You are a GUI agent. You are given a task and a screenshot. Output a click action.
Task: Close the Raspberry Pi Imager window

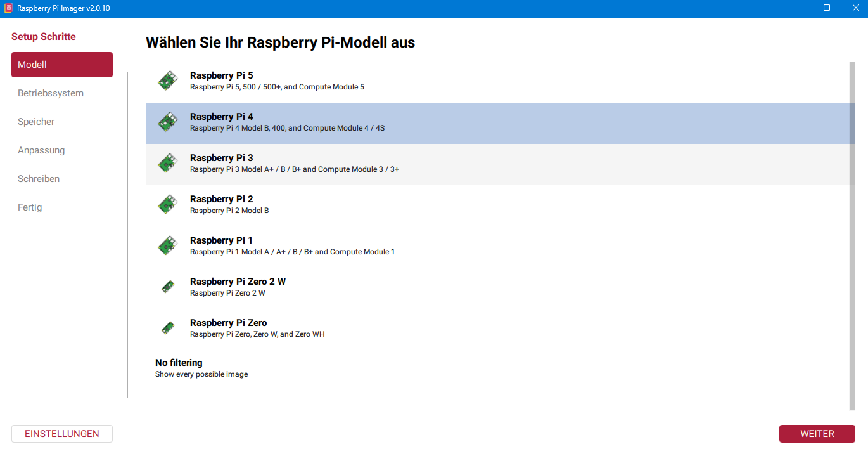coord(855,8)
